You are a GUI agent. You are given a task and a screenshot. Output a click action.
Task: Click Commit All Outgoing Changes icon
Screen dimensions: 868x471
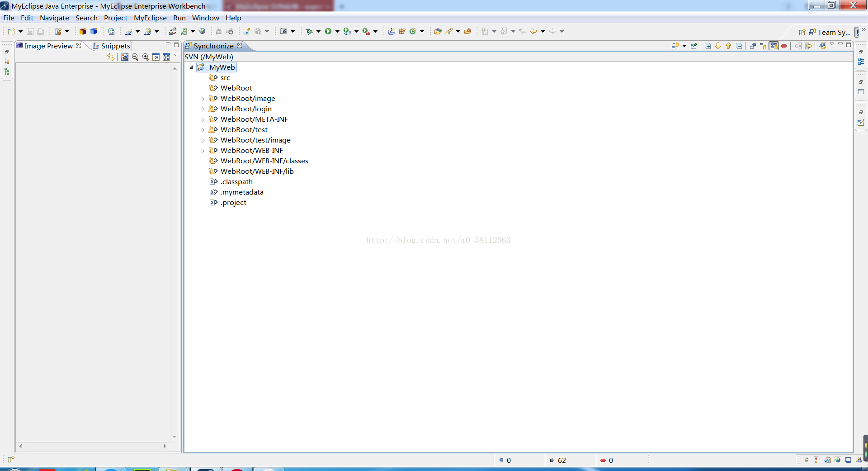pyautogui.click(x=808, y=46)
